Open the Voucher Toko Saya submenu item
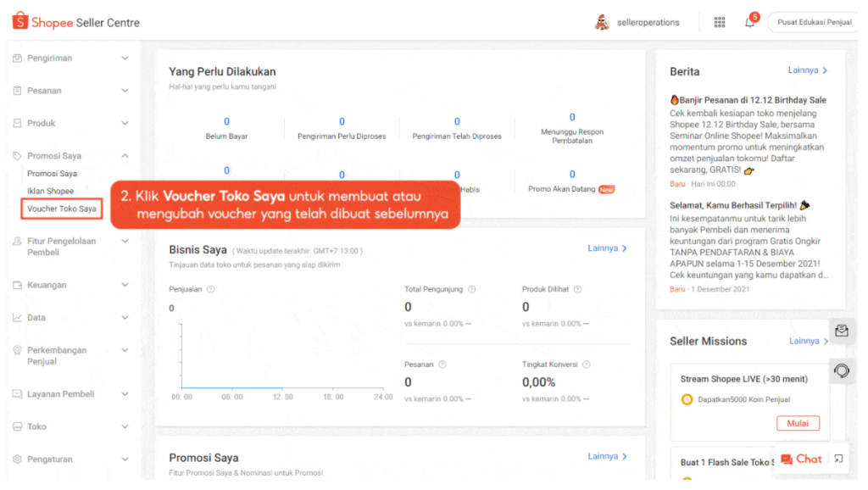 click(61, 209)
